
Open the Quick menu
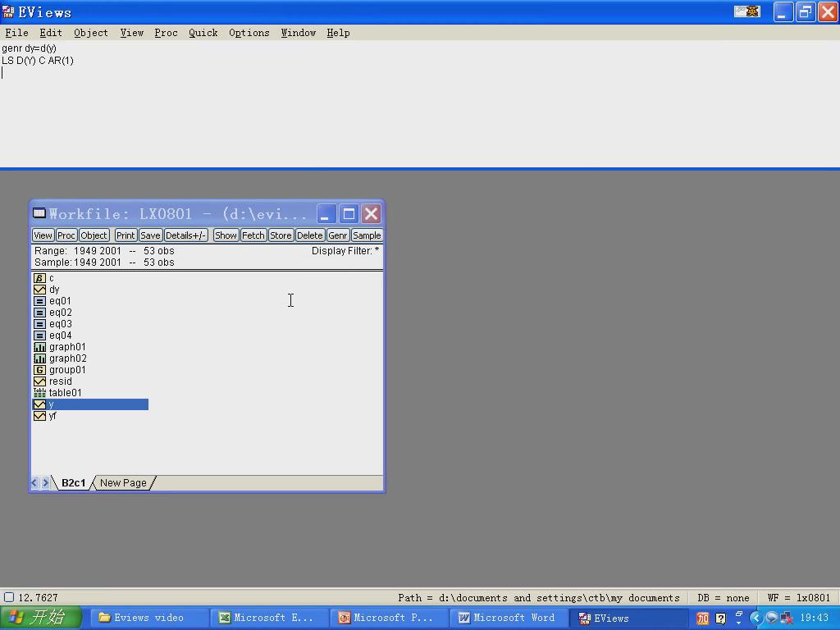tap(203, 33)
